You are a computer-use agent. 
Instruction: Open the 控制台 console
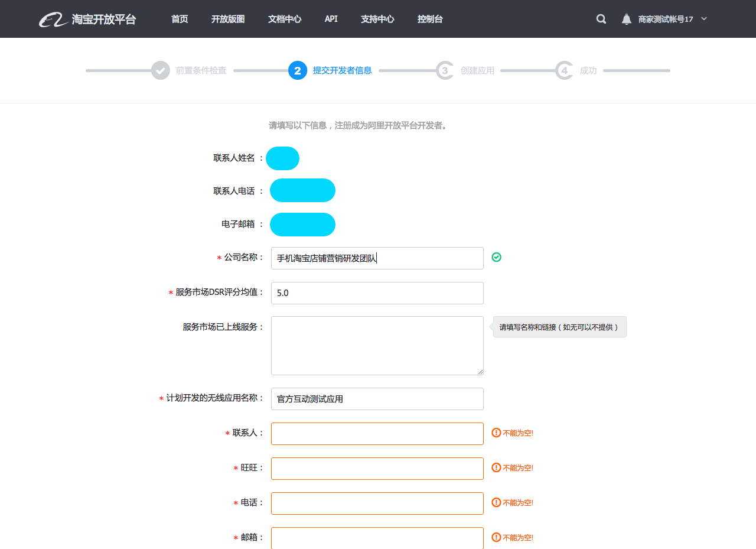tap(430, 19)
